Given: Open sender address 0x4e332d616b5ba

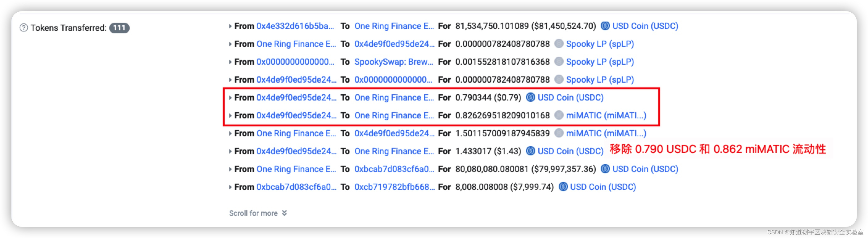Looking at the screenshot, I should (x=295, y=26).
